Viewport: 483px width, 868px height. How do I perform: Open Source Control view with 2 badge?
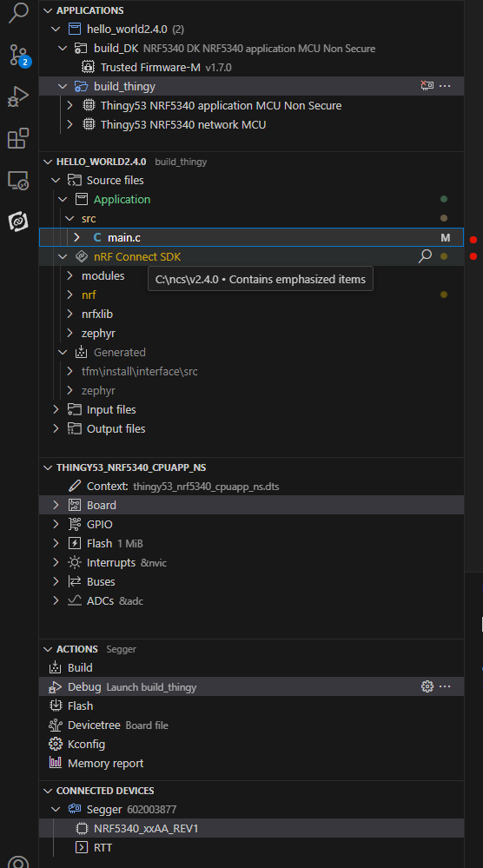point(18,56)
